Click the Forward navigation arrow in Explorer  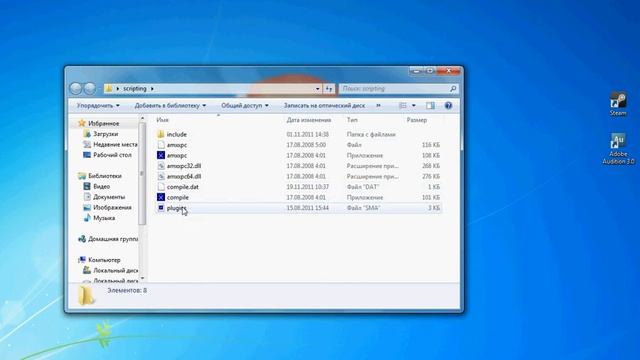(90, 88)
